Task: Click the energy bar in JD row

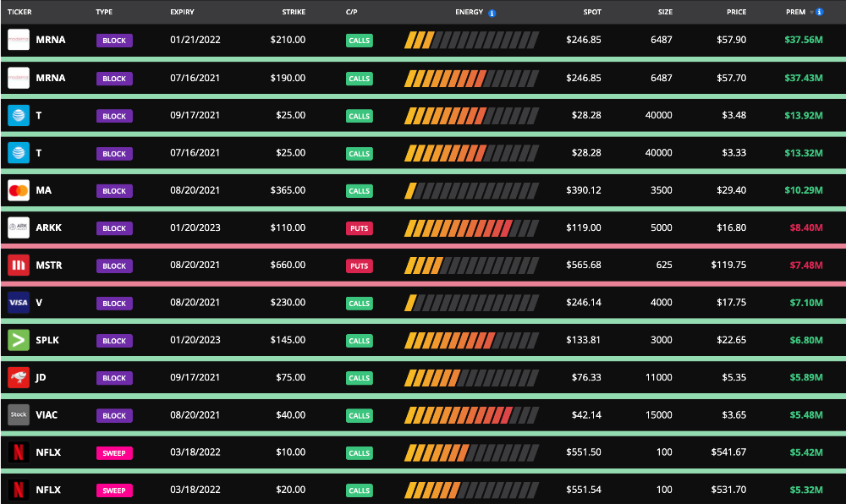Action: click(x=471, y=378)
